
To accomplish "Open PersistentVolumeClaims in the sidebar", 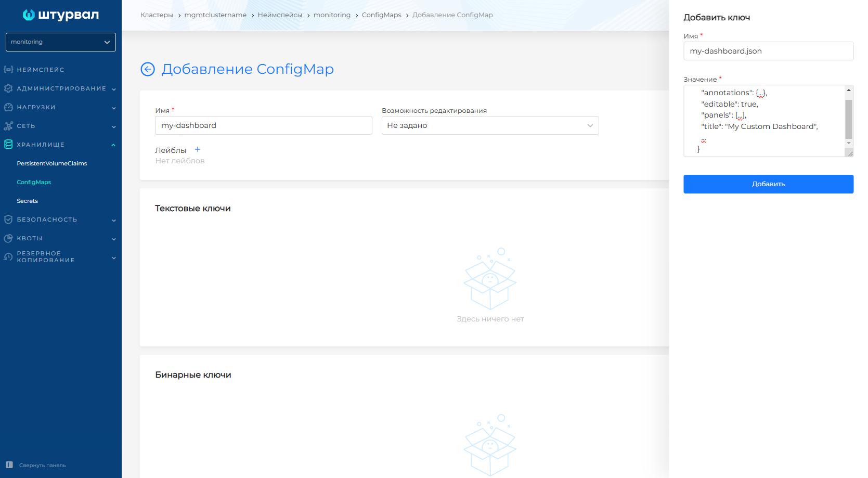I will click(x=52, y=163).
